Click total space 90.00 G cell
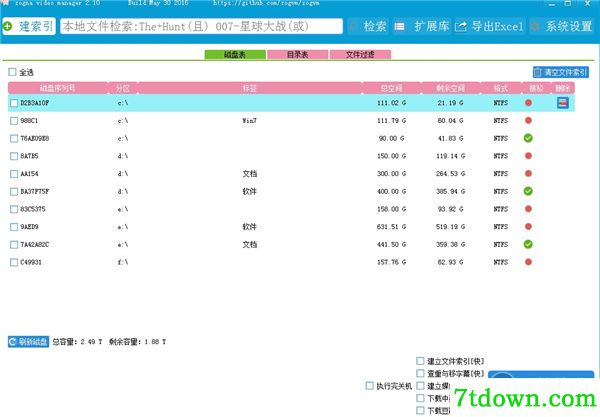The image size is (600, 417). click(391, 138)
